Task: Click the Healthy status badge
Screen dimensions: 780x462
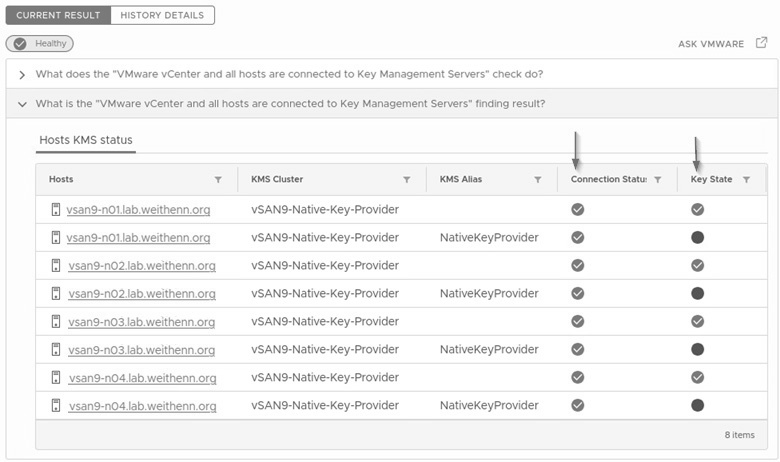Action: coord(40,43)
